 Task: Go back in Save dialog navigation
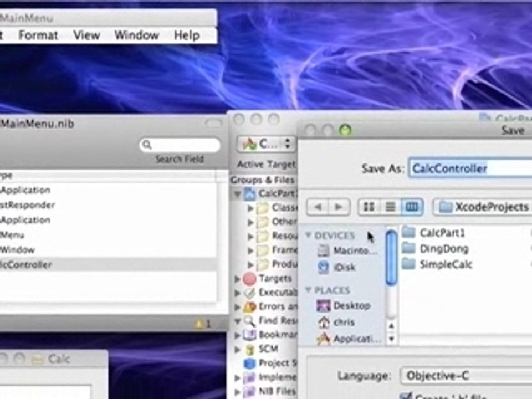(318, 207)
